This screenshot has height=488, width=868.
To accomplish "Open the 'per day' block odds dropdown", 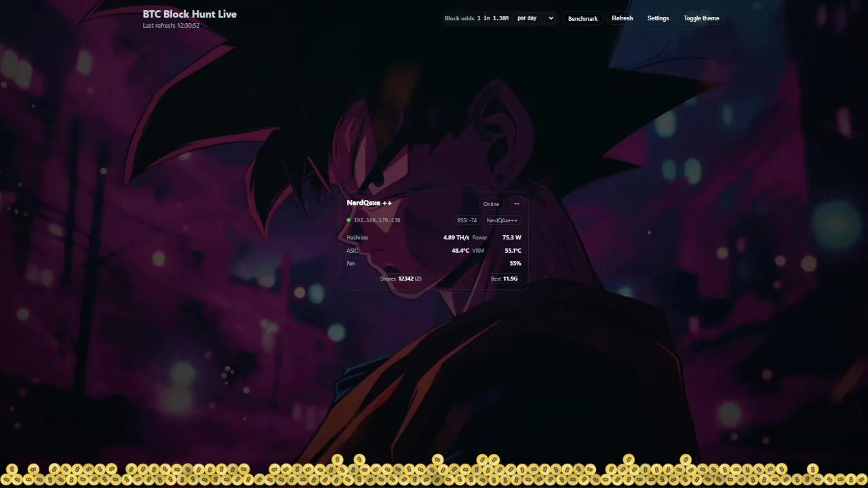I will pyautogui.click(x=535, y=18).
